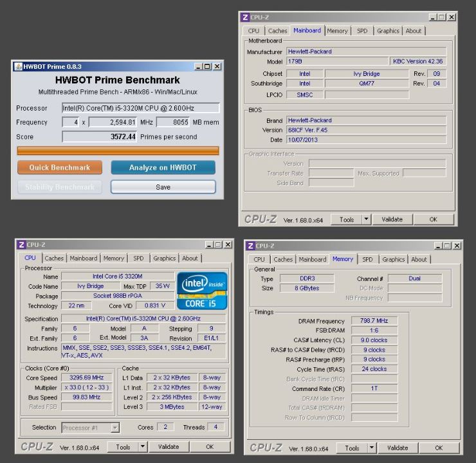Viewport: 476px width, 463px height.
Task: Close the CPU-Z Memory window
Action: point(457,246)
